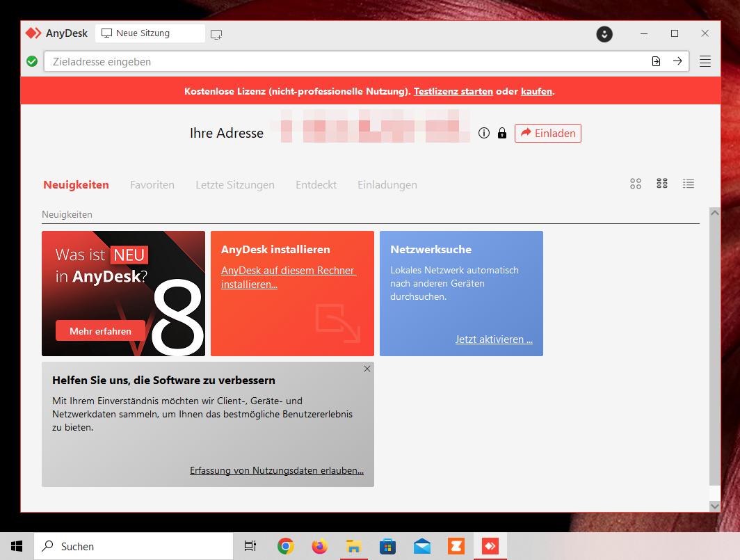Click the Einladen button
Screen dimensions: 740x560
point(547,133)
